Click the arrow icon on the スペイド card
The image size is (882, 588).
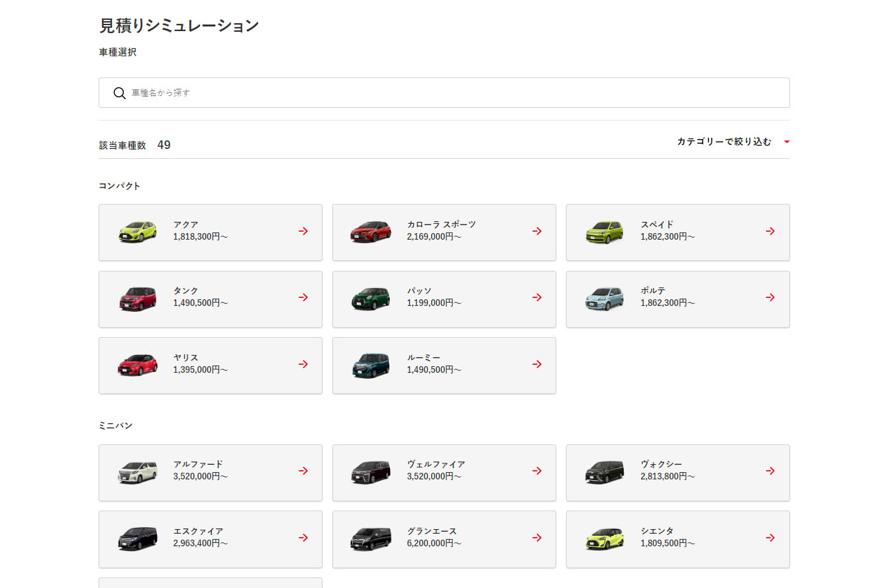pos(770,231)
